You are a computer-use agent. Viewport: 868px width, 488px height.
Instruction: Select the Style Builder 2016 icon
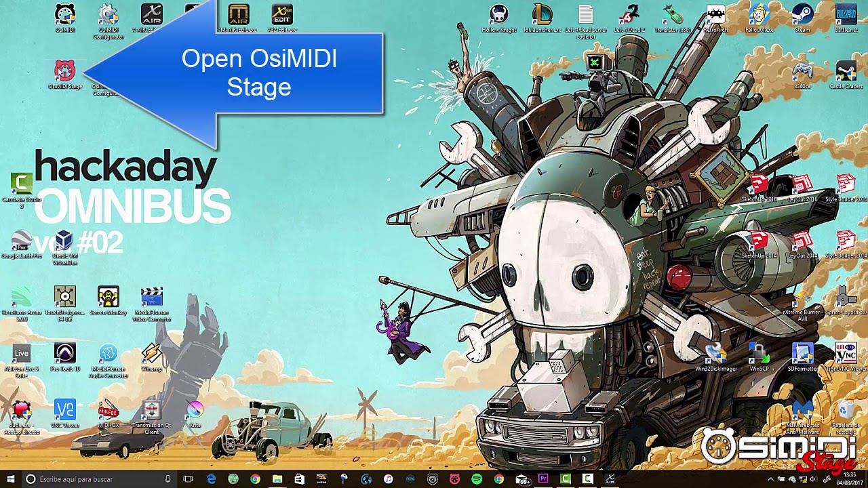pyautogui.click(x=846, y=188)
